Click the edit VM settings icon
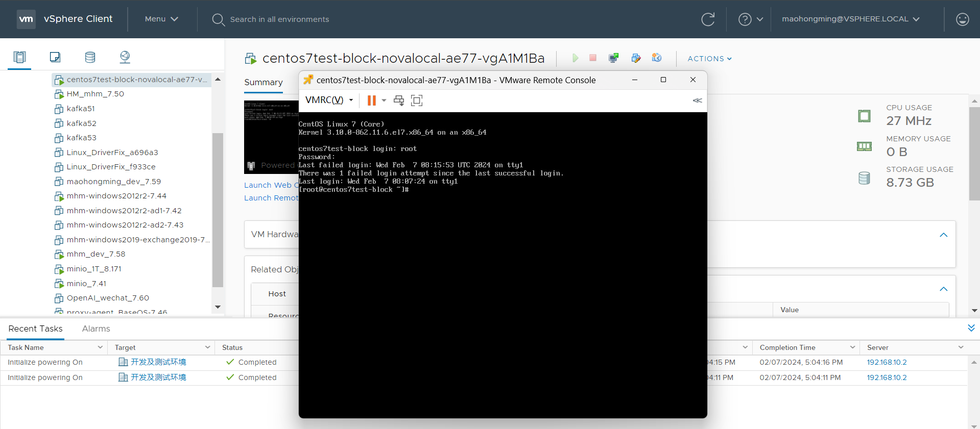 [636, 58]
